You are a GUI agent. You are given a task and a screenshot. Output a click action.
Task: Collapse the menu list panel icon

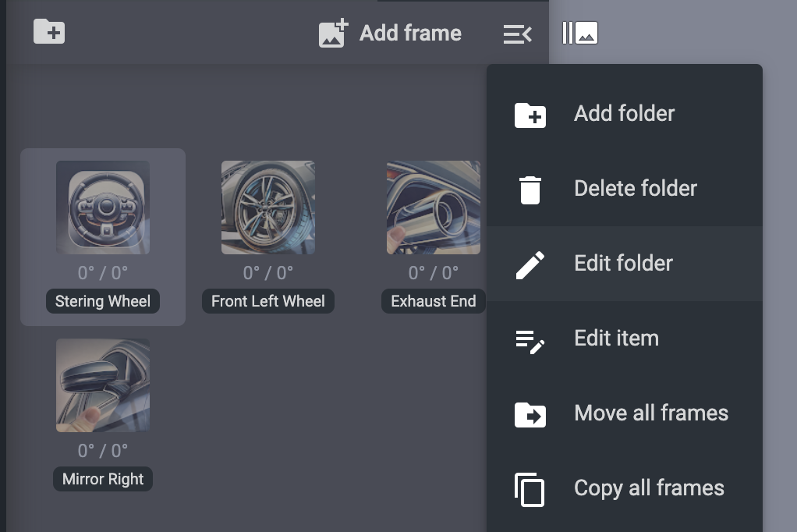point(517,34)
